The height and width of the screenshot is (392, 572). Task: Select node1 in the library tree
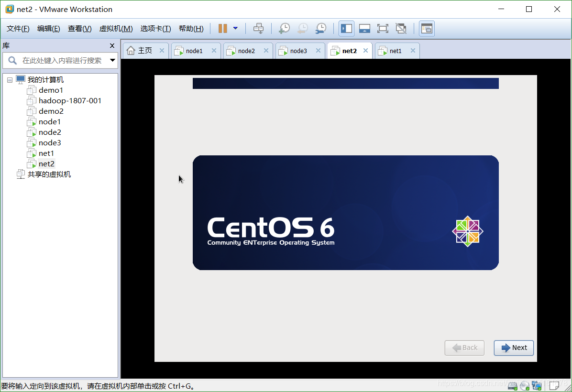pos(50,122)
